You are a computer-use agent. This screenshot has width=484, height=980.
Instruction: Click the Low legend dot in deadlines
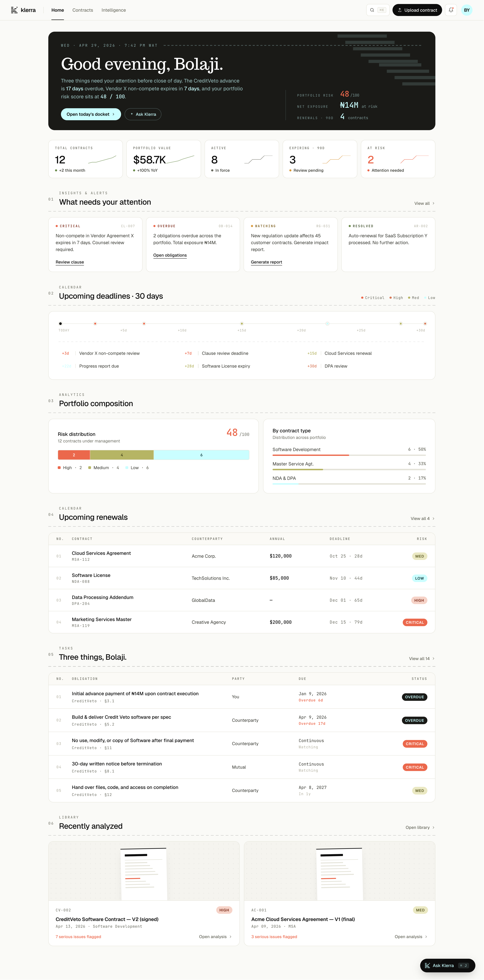[425, 298]
